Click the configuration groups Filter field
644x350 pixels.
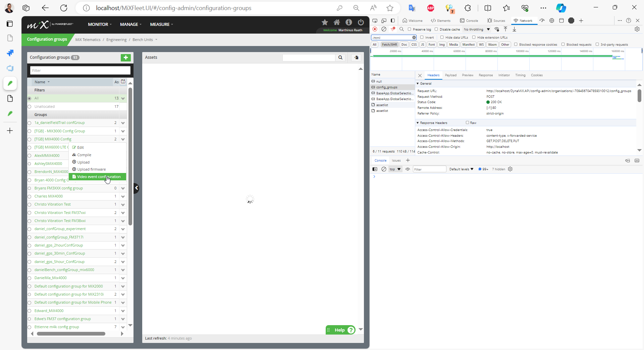pyautogui.click(x=80, y=71)
